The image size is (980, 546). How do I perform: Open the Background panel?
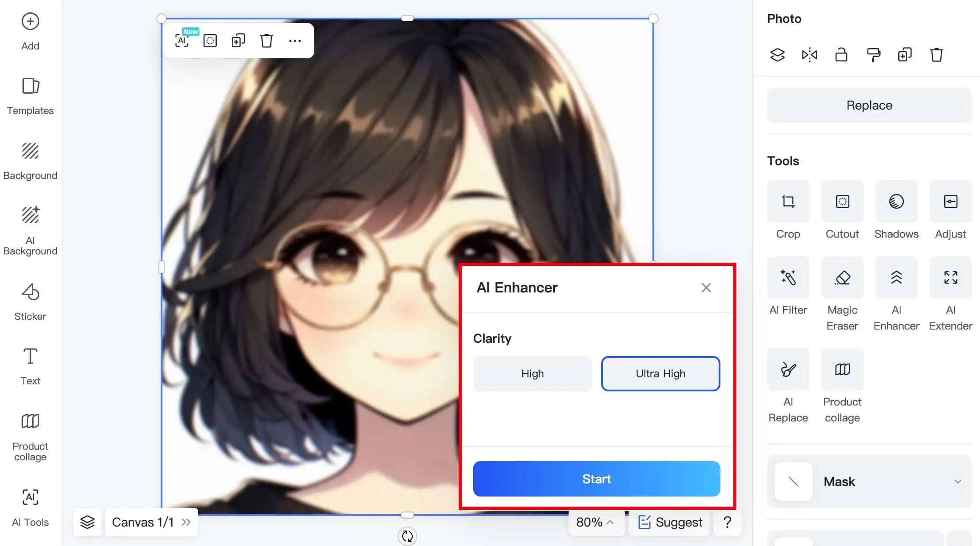pyautogui.click(x=30, y=159)
